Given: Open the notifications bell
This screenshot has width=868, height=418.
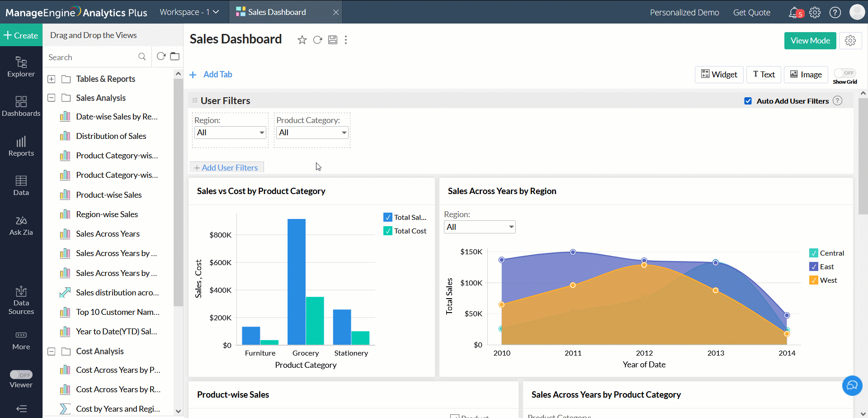Looking at the screenshot, I should (794, 12).
